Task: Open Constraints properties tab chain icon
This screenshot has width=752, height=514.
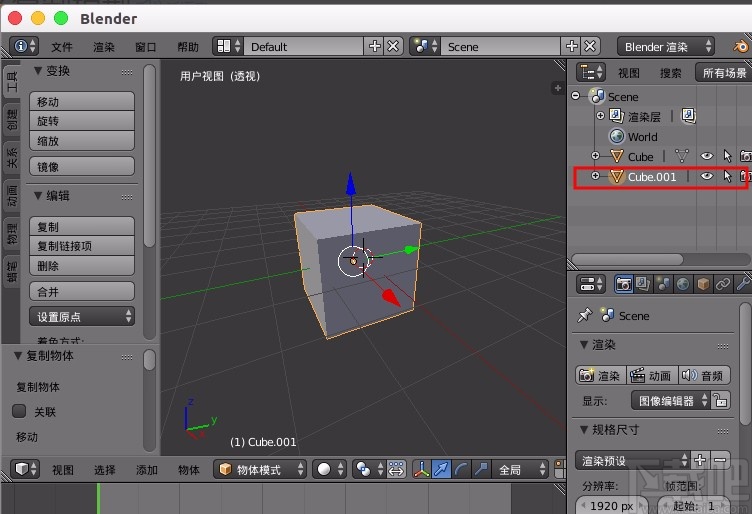Action: 723,284
